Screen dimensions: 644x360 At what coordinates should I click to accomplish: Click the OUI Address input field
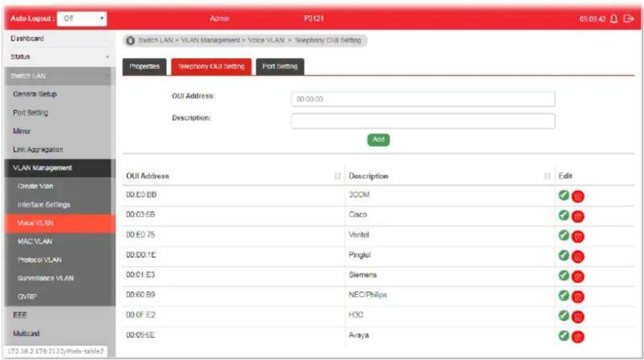[423, 99]
